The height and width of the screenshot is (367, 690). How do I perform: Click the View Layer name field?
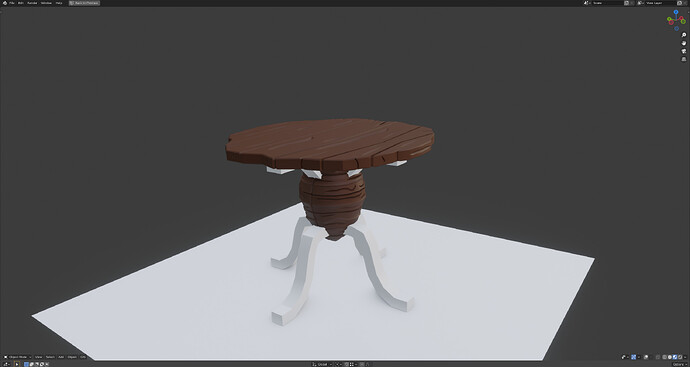coord(660,3)
